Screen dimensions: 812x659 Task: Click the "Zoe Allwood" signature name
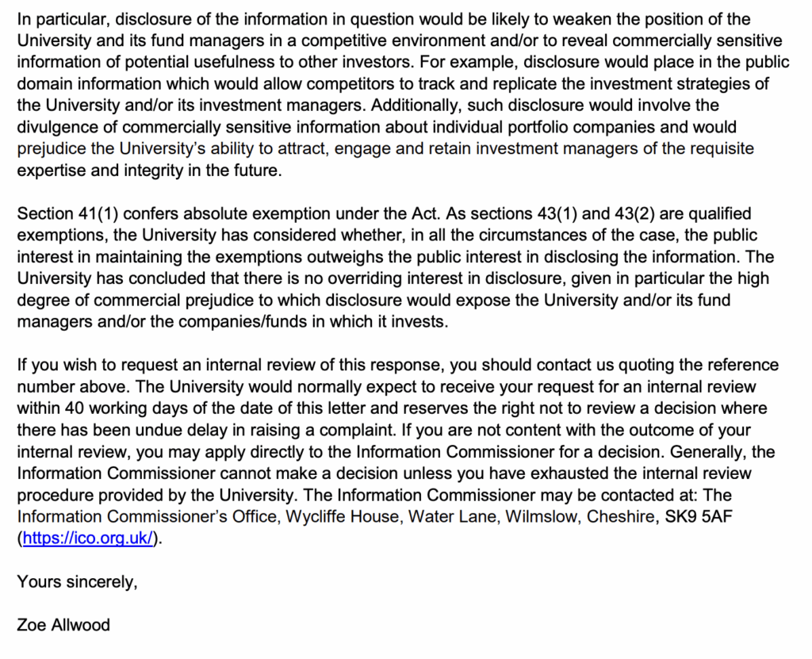click(x=63, y=625)
